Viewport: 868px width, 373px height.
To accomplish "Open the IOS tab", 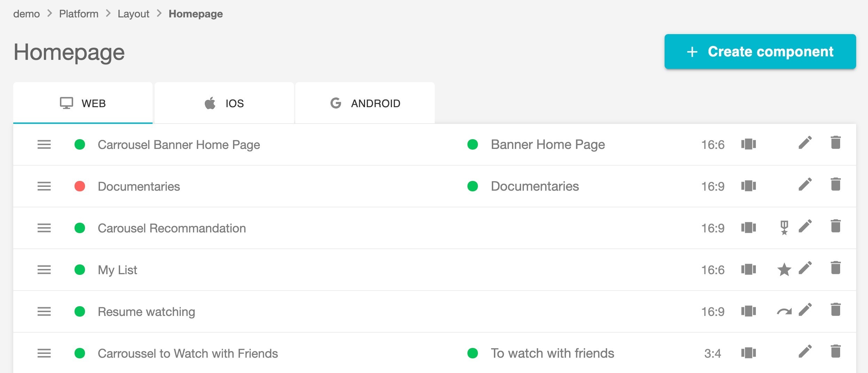I will (x=224, y=103).
